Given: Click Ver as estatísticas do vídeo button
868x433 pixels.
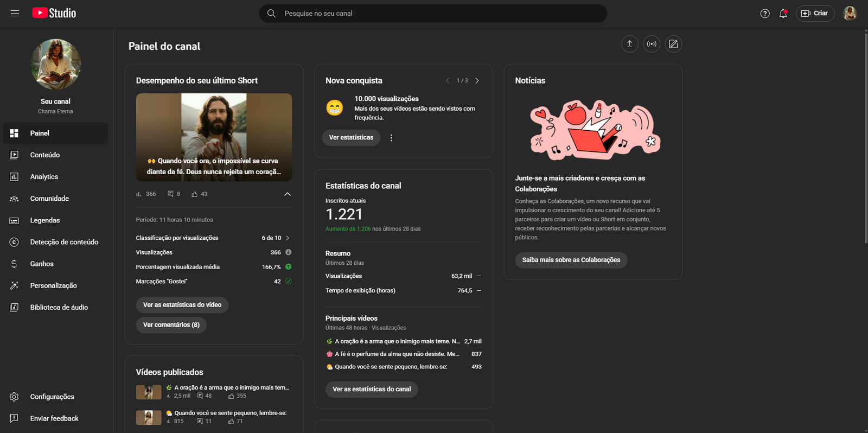Looking at the screenshot, I should [182, 305].
